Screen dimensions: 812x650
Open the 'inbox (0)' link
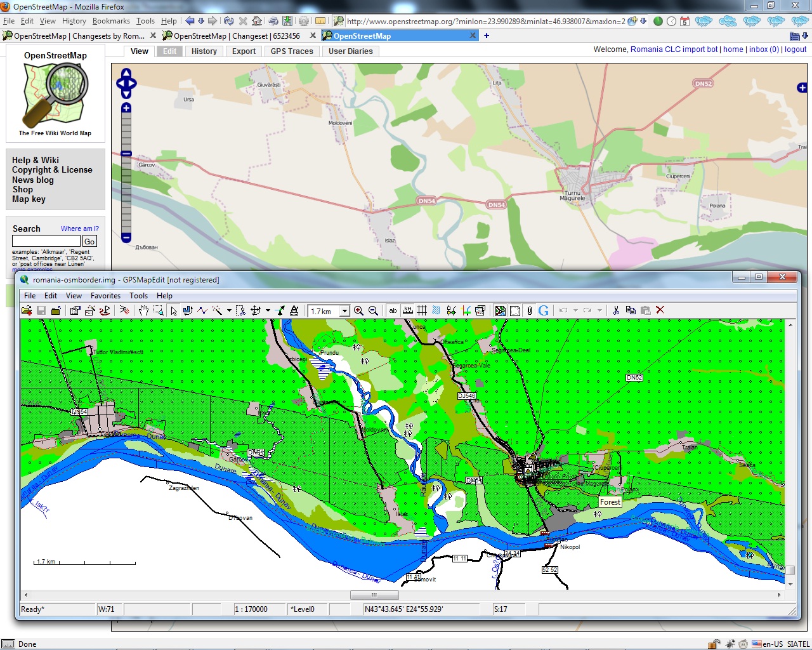764,50
